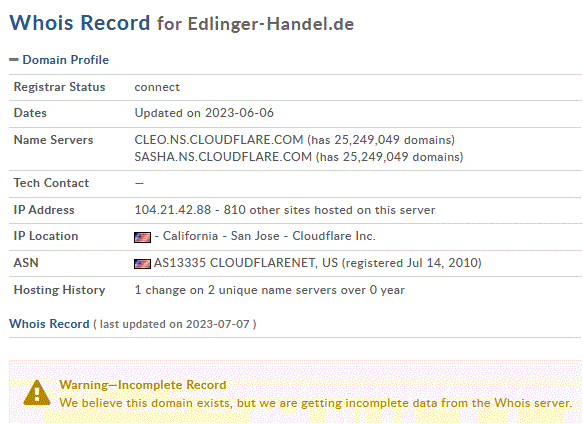Click CLEO.NS.CLOUDFLARE.COM name server
Screen dimensions: 583x424
[219, 140]
